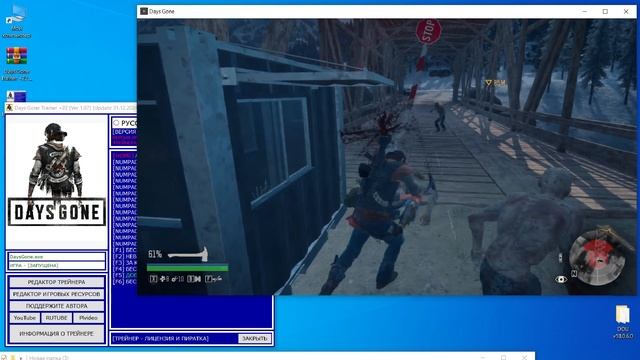Click ПОДДЕРЖИТЕ АВТОРА button
The width and height of the screenshot is (640, 360).
[56, 306]
